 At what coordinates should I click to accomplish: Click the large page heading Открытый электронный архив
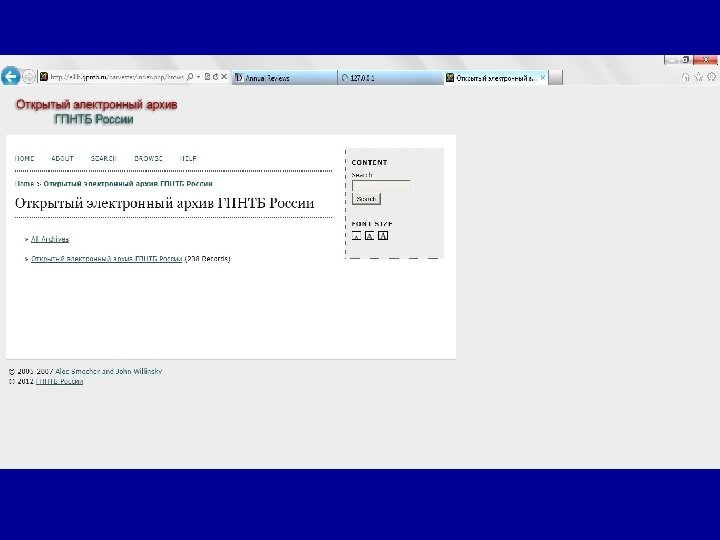[164, 203]
